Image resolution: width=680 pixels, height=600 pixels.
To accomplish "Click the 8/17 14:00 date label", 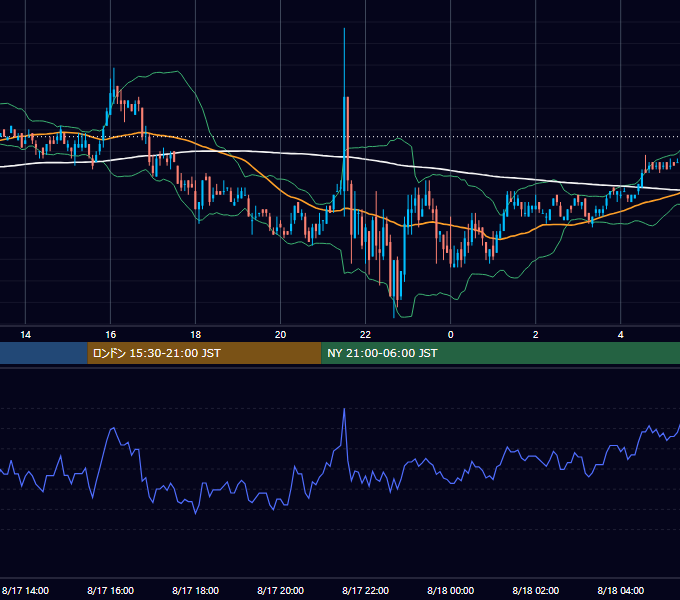I will click(x=26, y=590).
